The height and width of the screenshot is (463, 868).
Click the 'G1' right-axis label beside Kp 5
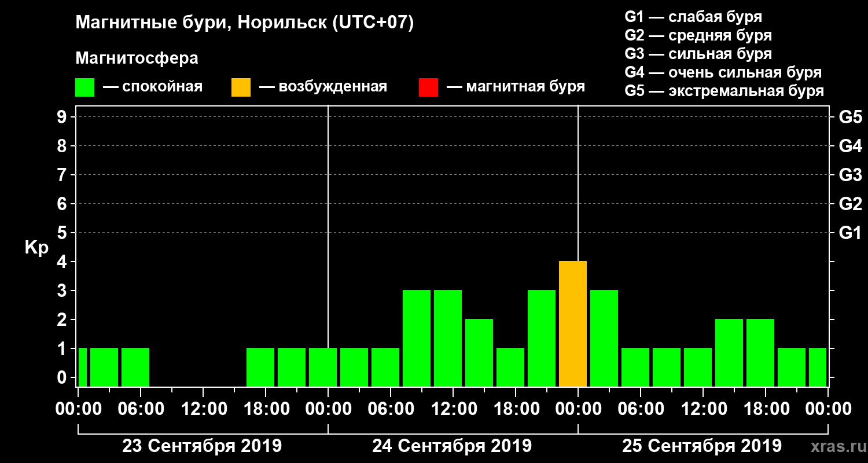tap(850, 233)
